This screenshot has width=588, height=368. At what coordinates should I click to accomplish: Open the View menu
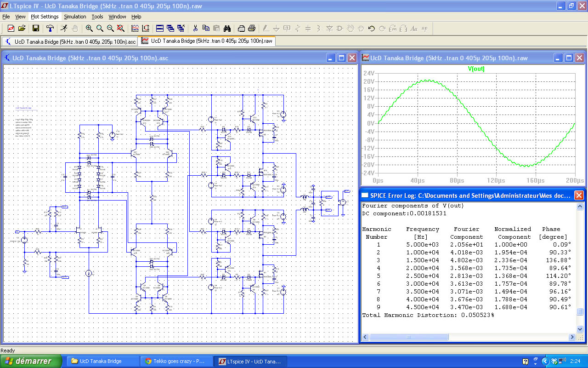pos(20,17)
